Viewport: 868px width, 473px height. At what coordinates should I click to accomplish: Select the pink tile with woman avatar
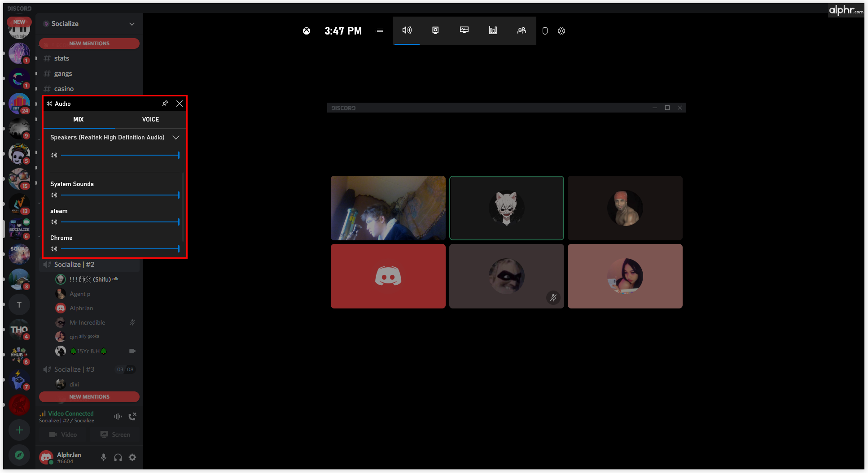625,276
